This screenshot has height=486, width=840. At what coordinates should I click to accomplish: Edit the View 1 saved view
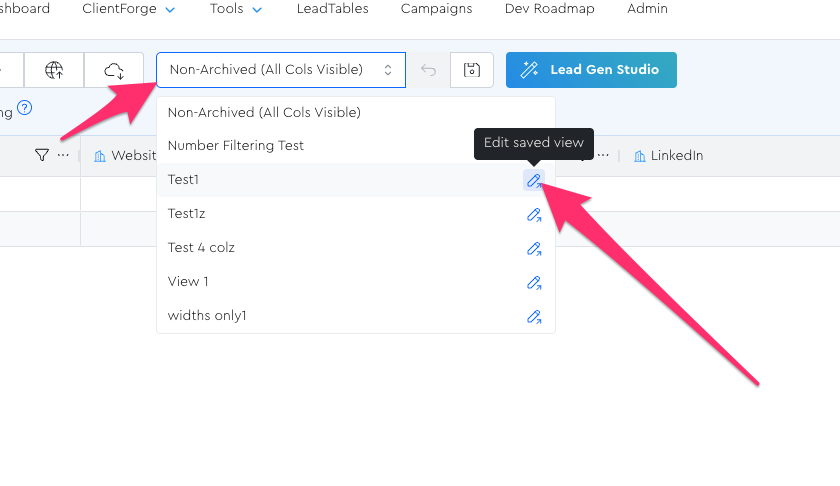[534, 282]
